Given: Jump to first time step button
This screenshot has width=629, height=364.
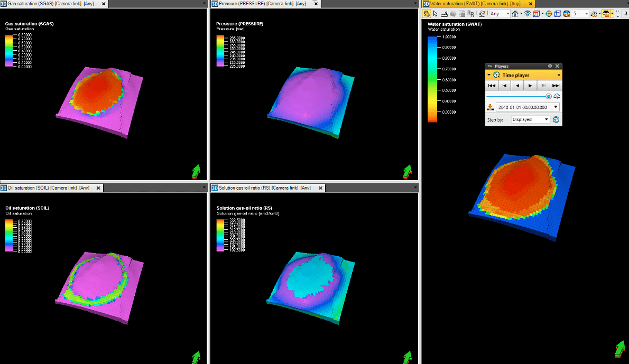Looking at the screenshot, I should (x=492, y=86).
